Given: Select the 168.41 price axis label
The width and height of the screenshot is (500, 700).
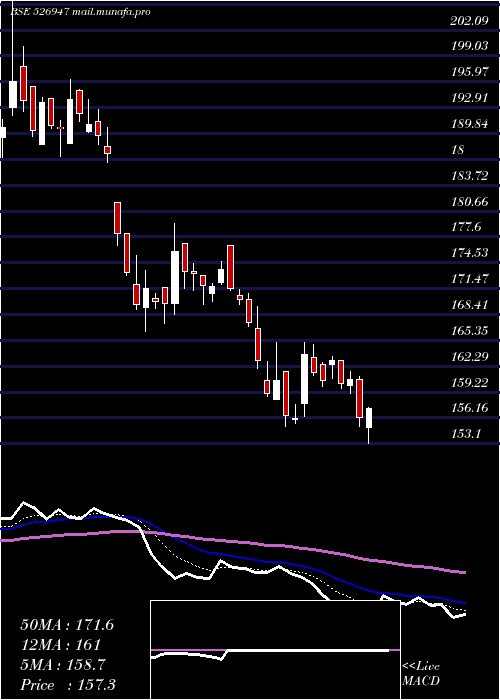Looking at the screenshot, I should tap(469, 305).
